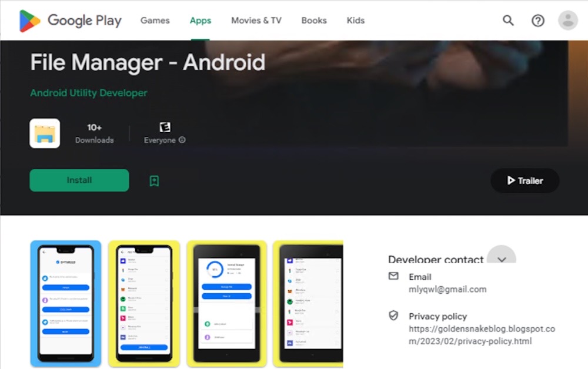Screen dimensions: 588x369
Task: Click the File Manager app icon
Action: (x=44, y=133)
